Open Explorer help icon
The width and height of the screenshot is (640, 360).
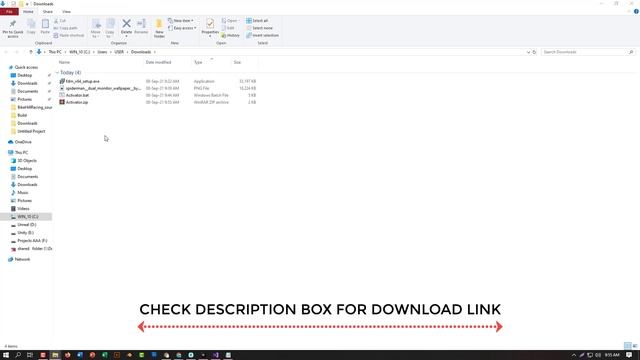[x=636, y=11]
